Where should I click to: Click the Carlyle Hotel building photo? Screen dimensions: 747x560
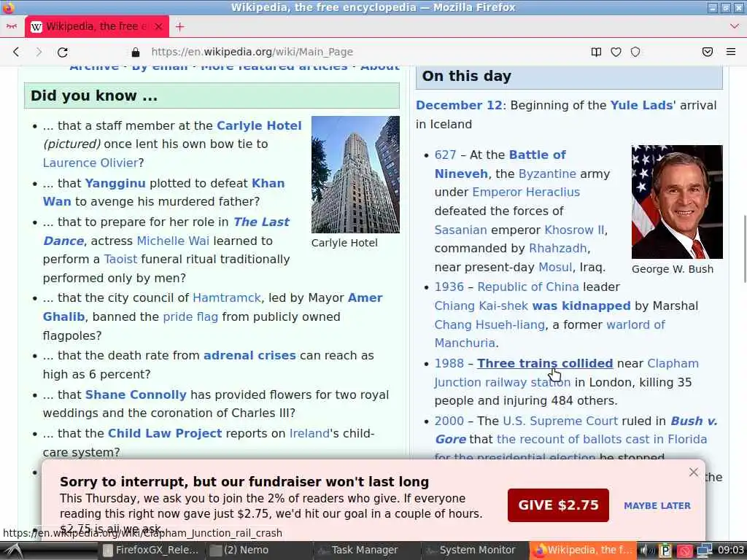coord(355,175)
